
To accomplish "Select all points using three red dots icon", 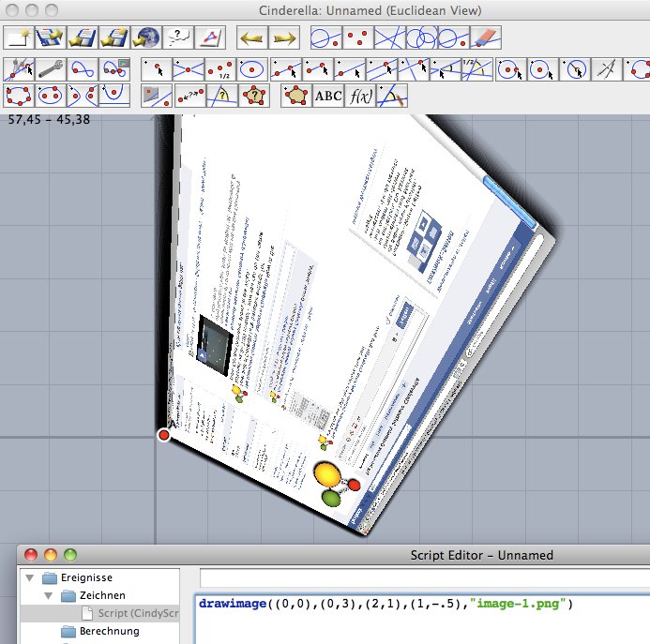I will point(358,37).
